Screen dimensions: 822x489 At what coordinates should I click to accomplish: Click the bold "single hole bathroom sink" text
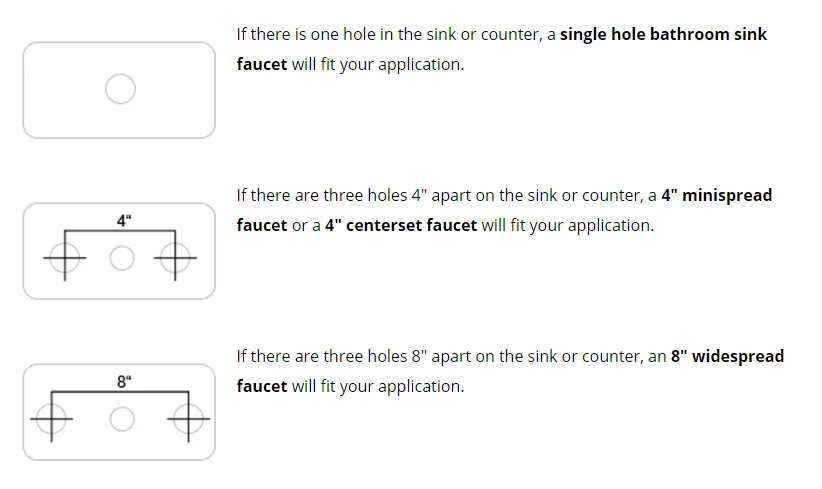coord(663,34)
